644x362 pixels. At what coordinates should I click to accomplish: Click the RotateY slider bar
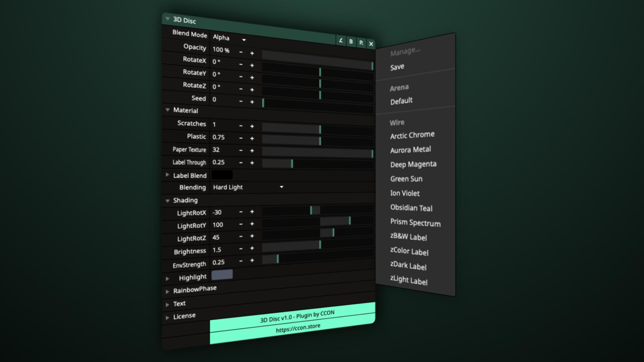click(x=318, y=82)
